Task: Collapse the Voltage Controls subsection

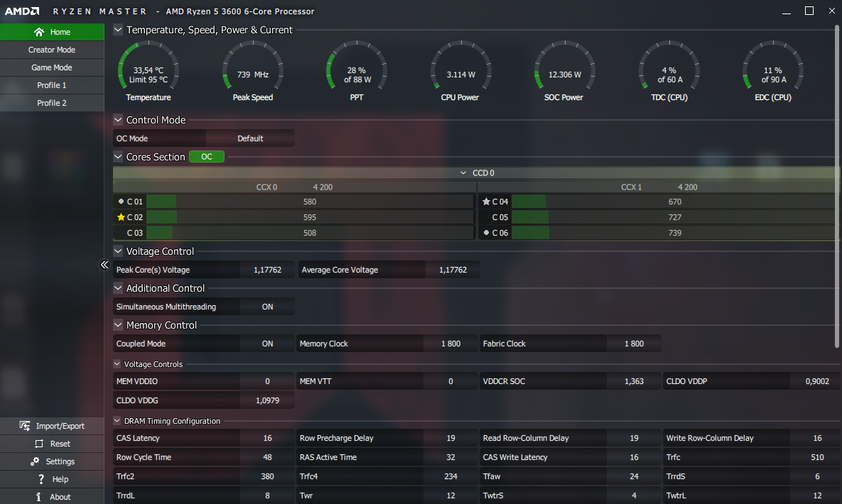Action: (117, 364)
